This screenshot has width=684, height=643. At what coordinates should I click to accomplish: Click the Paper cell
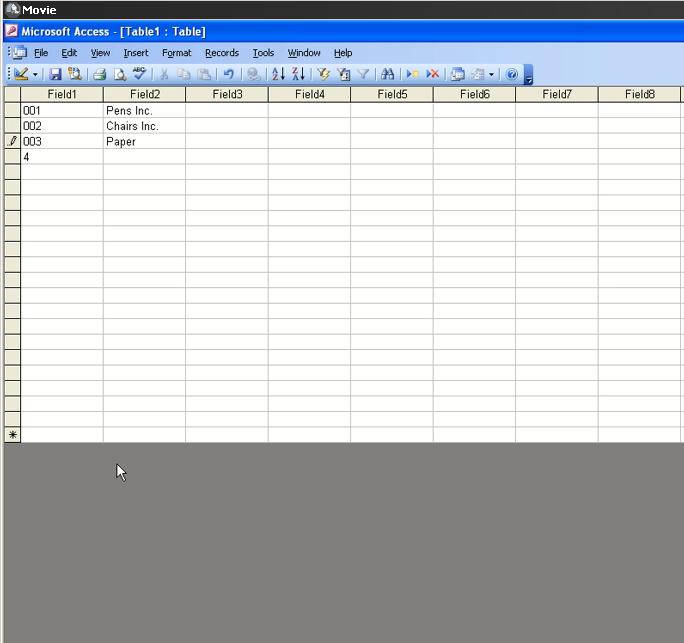click(x=144, y=141)
